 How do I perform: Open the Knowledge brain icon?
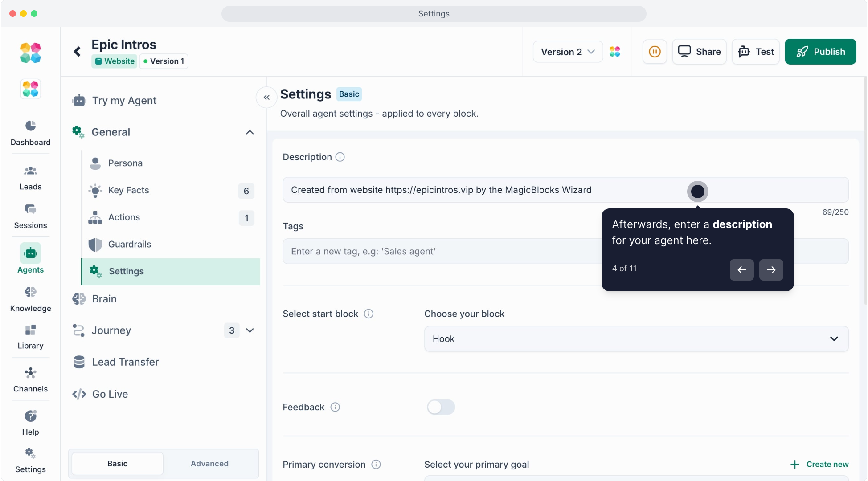tap(30, 292)
